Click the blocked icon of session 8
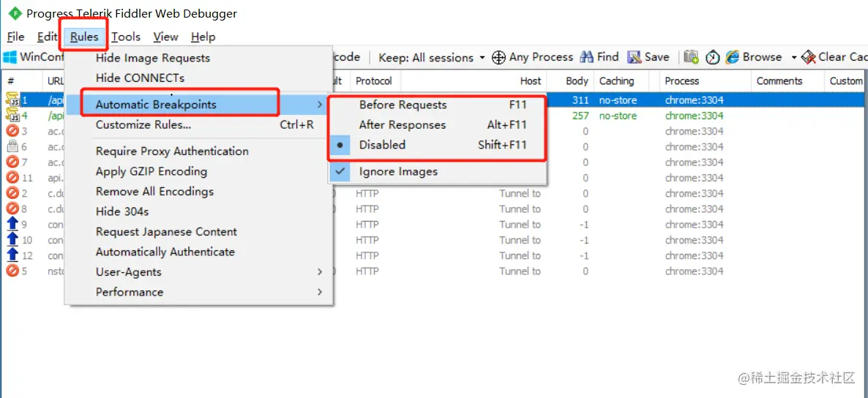Viewport: 868px width, 398px height. pos(12,209)
